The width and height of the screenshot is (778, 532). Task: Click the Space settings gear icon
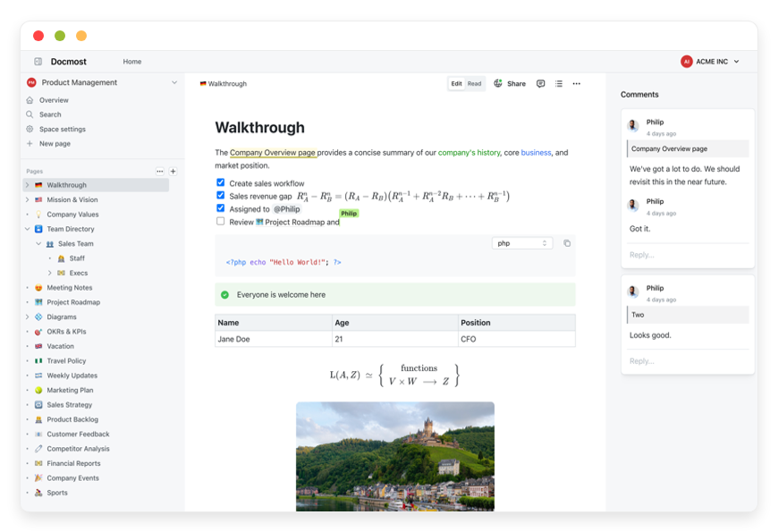click(x=30, y=129)
